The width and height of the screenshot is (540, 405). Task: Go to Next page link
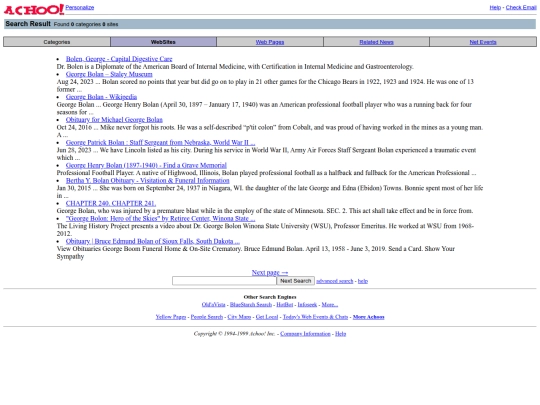click(x=270, y=272)
